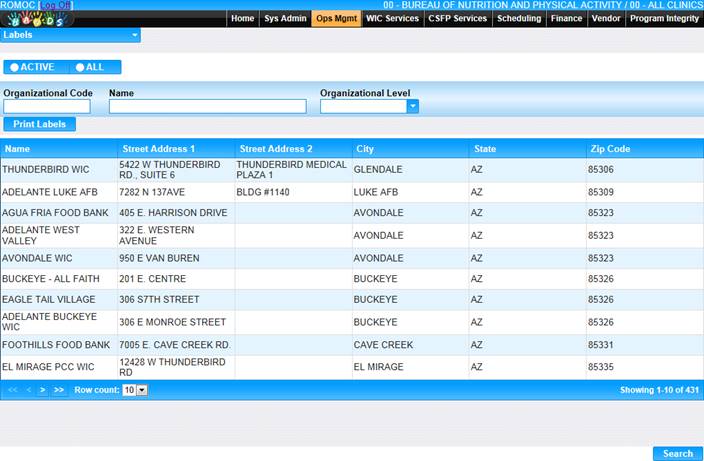
Task: Focus the Name text field
Action: (208, 106)
